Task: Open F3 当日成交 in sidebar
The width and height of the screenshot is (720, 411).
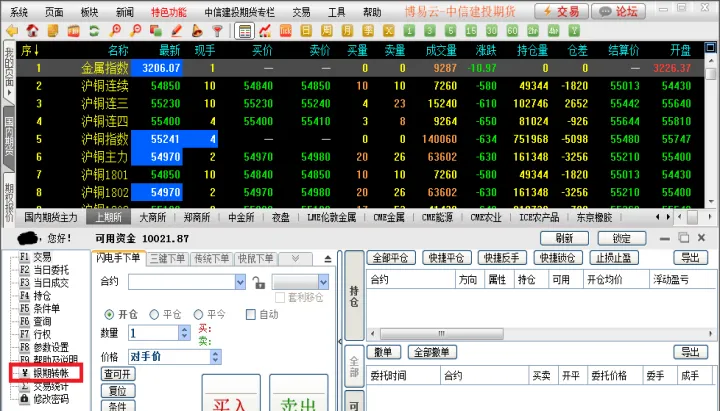Action: pos(44,282)
